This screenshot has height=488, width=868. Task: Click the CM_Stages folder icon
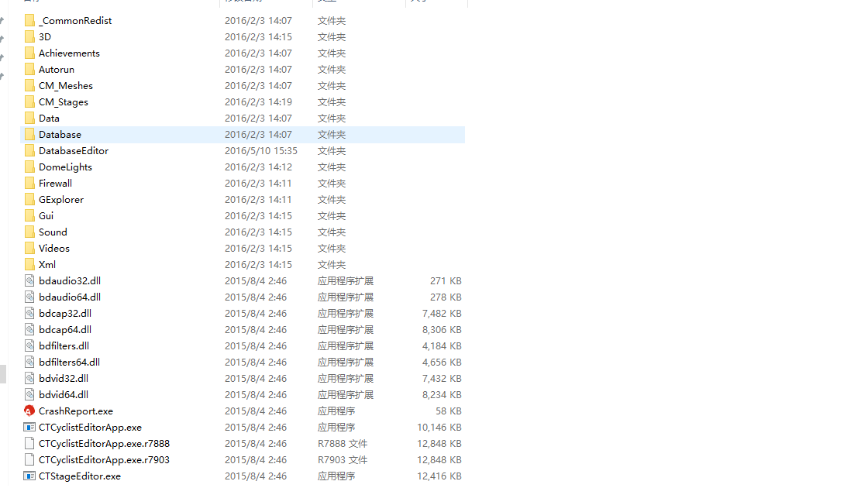point(29,101)
